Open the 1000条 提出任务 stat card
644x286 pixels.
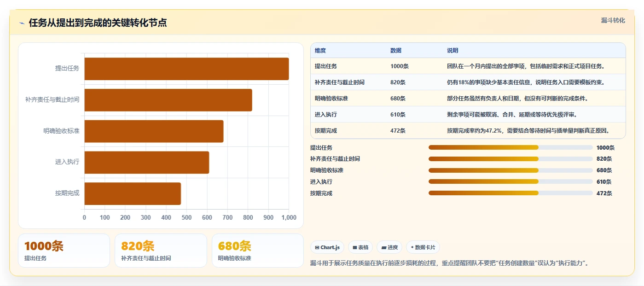(x=64, y=251)
